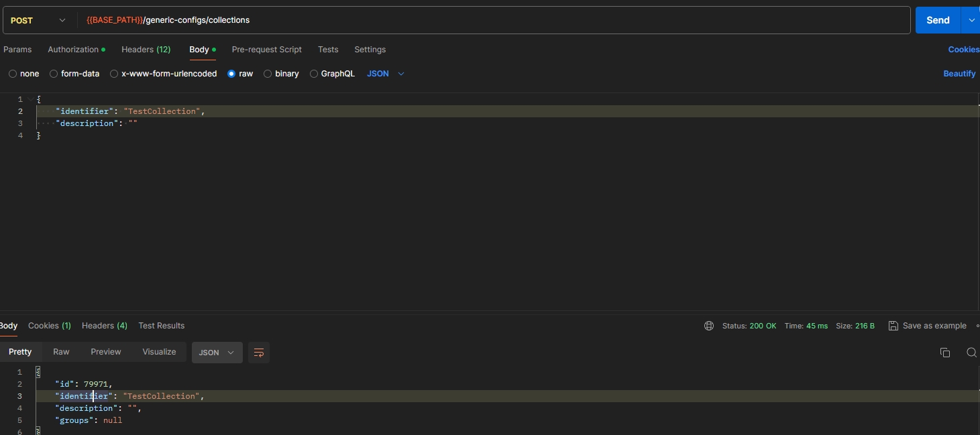The height and width of the screenshot is (435, 980).
Task: Open the Pre-request Script tab
Action: point(266,50)
